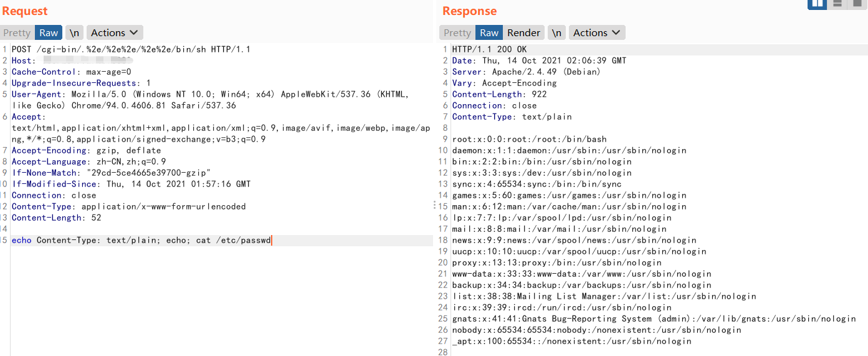Switch Response view to Raw tab

[x=489, y=33]
